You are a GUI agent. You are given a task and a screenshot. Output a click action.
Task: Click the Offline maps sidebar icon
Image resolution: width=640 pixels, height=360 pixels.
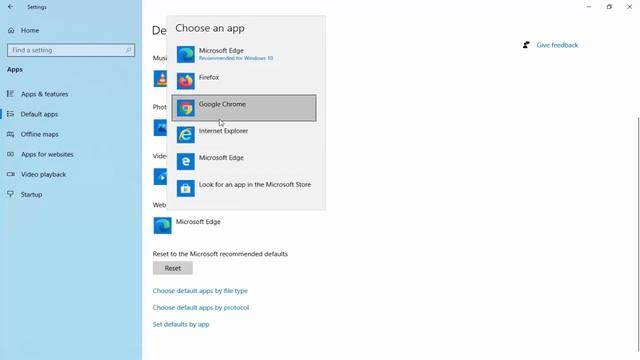[x=11, y=134]
